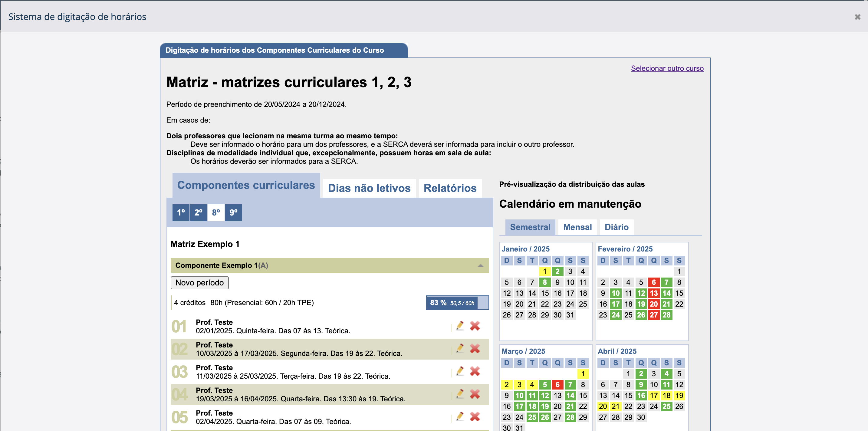This screenshot has height=431, width=868.
Task: Delete period 05 with red X
Action: tap(475, 416)
